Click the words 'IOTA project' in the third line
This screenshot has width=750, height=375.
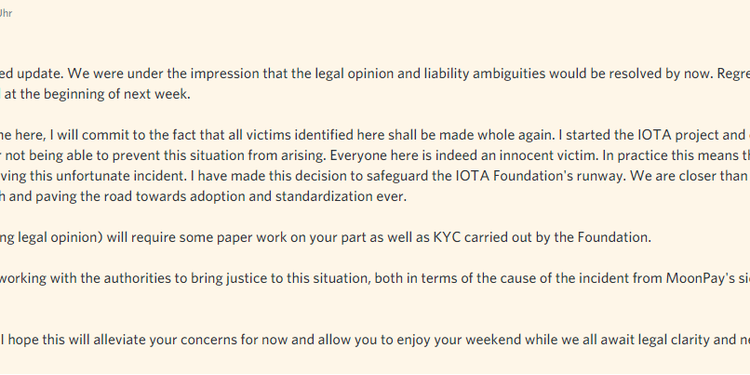click(x=673, y=135)
